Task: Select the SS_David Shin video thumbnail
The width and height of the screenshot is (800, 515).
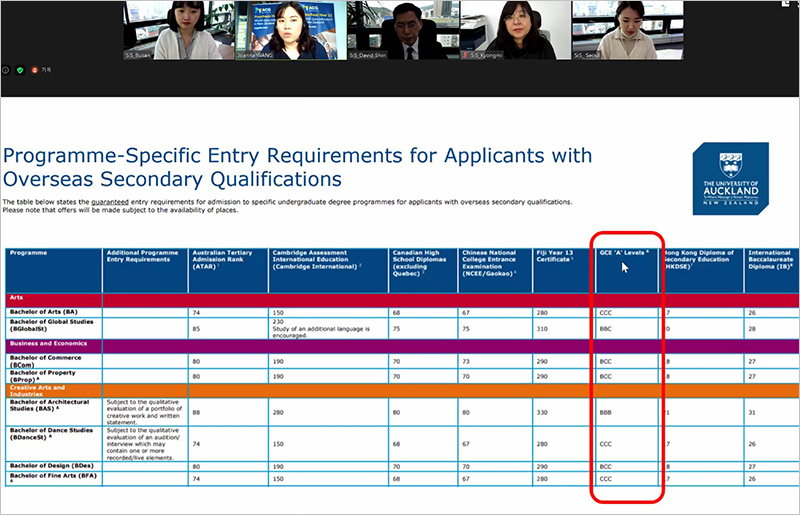Action: tap(403, 30)
